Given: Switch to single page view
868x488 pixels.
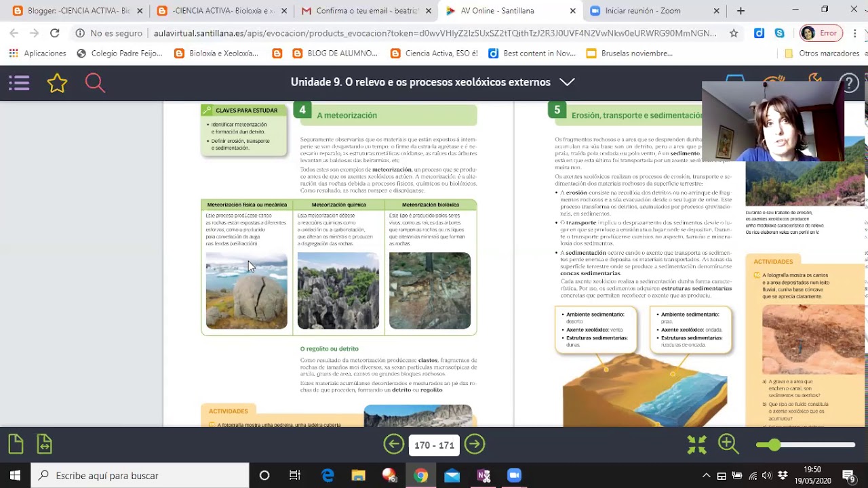Looking at the screenshot, I should pos(16,445).
